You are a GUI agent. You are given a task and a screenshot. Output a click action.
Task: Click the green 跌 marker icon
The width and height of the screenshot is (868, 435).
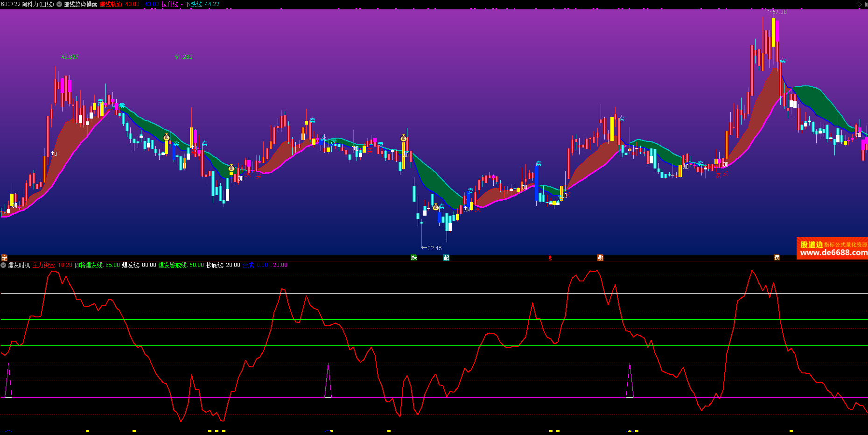pos(413,258)
